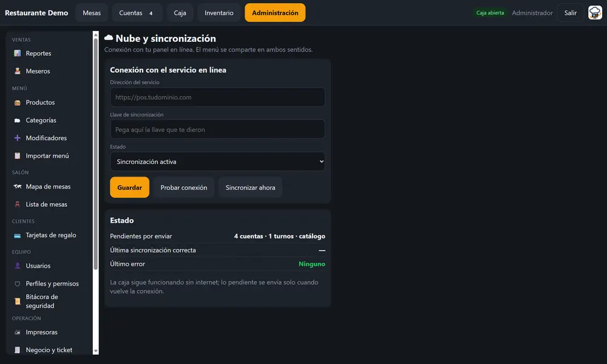The height and width of the screenshot is (364, 607).
Task: Open Meseros in the sidebar
Action: 49,71
